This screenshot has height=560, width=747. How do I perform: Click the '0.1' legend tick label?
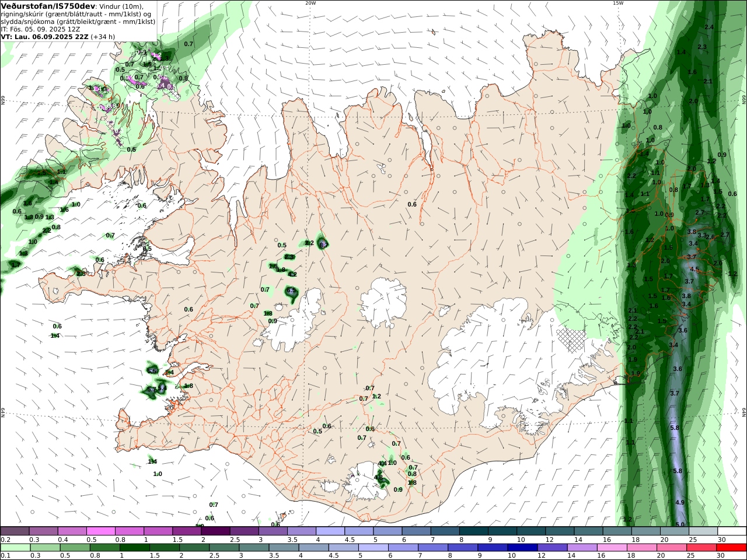pyautogui.click(x=5, y=556)
